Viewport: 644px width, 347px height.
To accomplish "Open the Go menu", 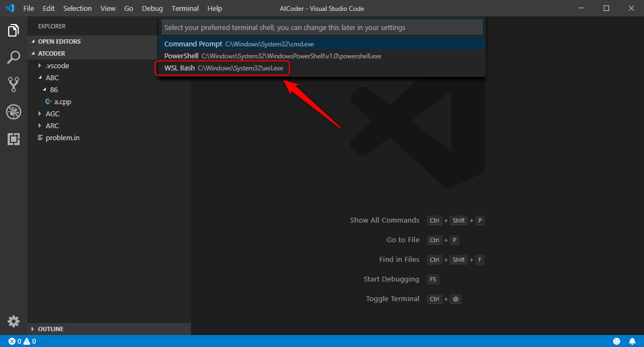I will pos(129,8).
